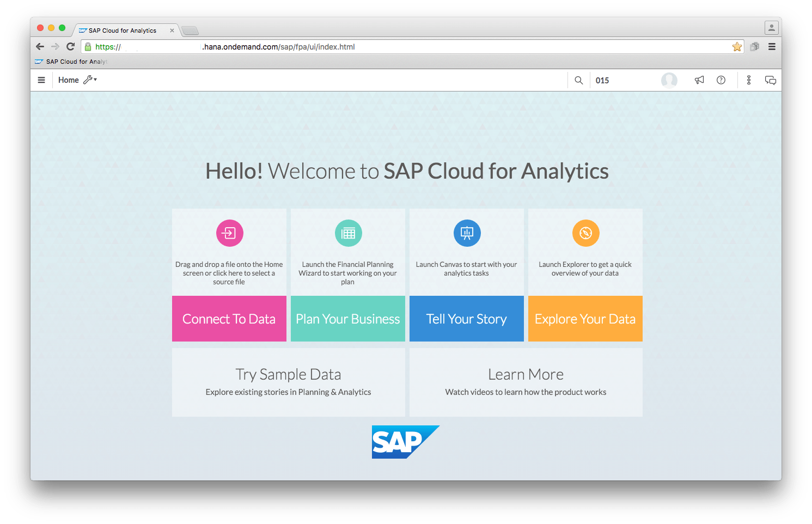Bookmark the page with the star icon
Screen dimensions: 812x524
[737, 47]
